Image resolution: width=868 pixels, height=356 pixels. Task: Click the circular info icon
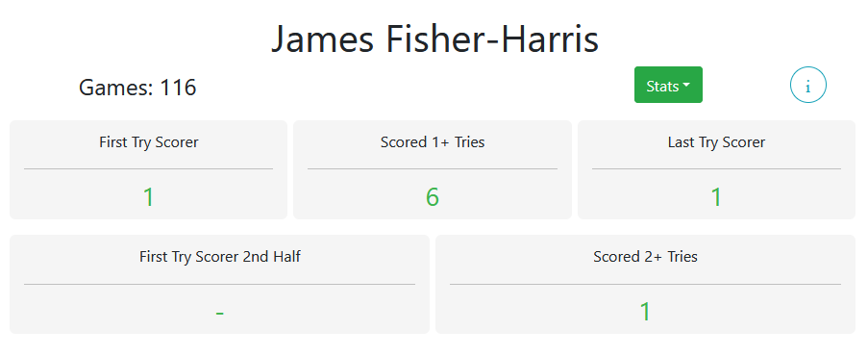[807, 86]
